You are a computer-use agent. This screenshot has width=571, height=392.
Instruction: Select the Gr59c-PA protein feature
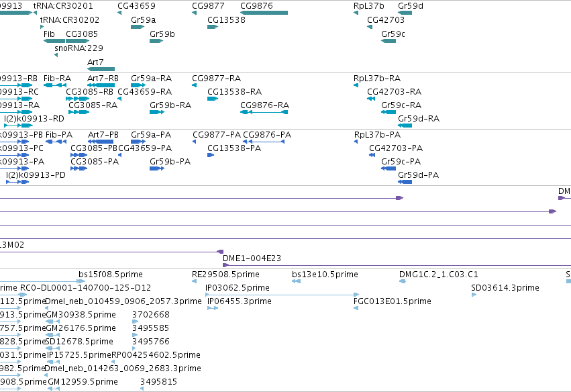388,168
